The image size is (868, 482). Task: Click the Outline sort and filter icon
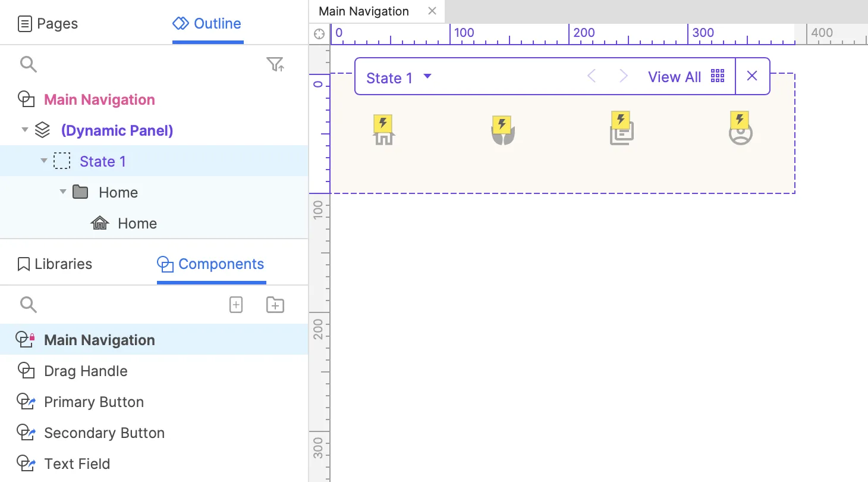[x=275, y=64]
